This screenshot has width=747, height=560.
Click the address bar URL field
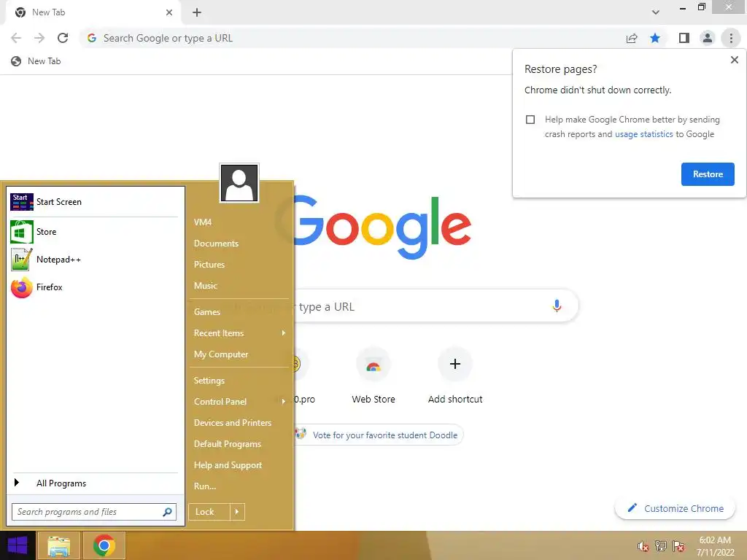(352, 38)
